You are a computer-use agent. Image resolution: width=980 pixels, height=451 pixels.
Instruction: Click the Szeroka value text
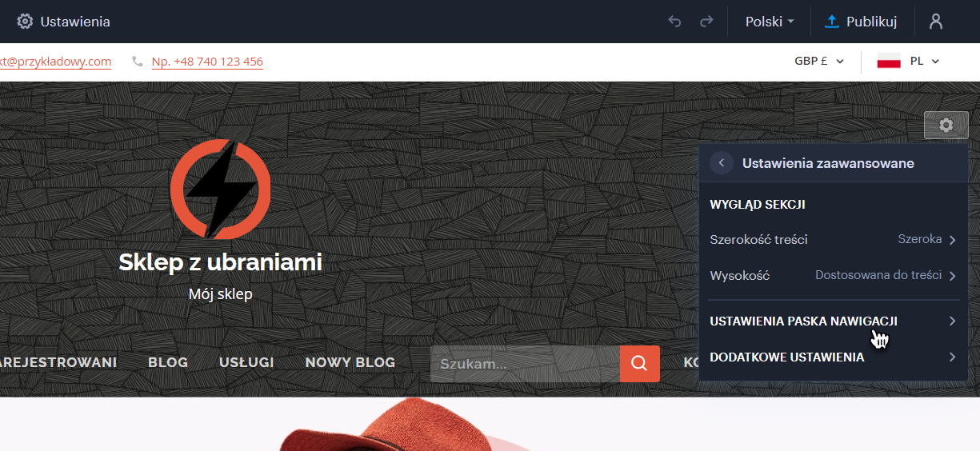920,239
